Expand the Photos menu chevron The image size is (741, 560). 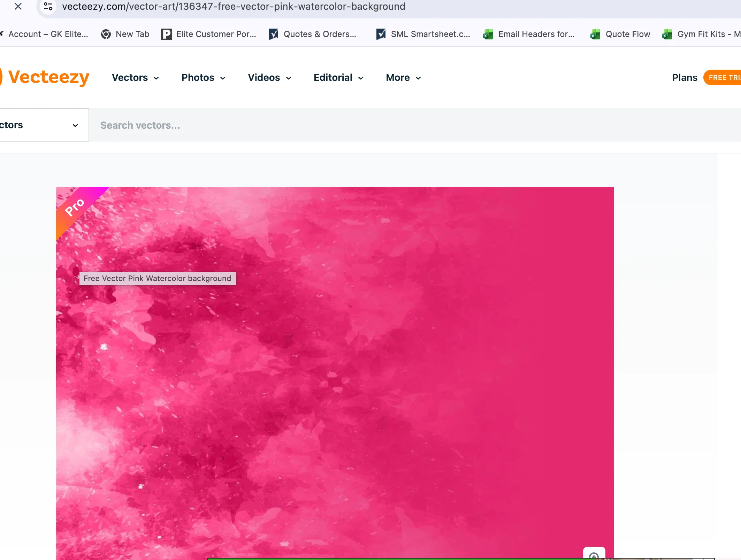coord(223,78)
